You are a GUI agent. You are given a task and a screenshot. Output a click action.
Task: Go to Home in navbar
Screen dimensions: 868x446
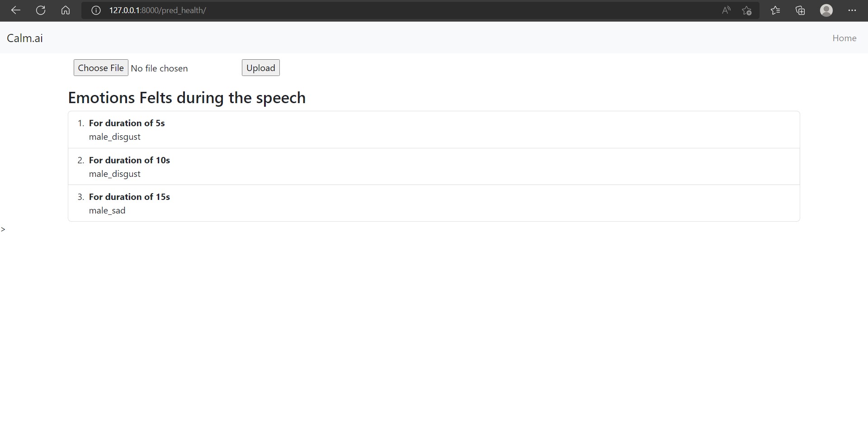tap(844, 38)
